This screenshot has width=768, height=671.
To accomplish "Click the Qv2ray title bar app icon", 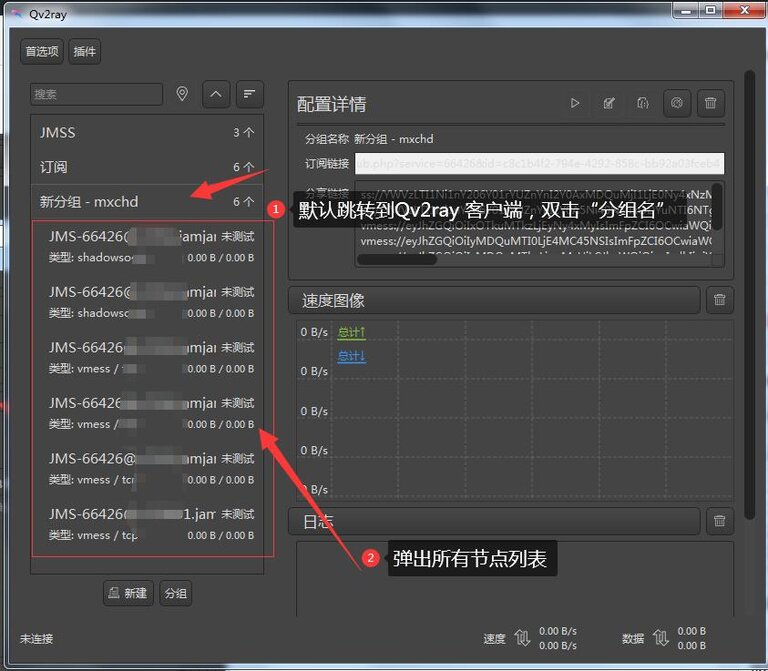I will 18,14.
